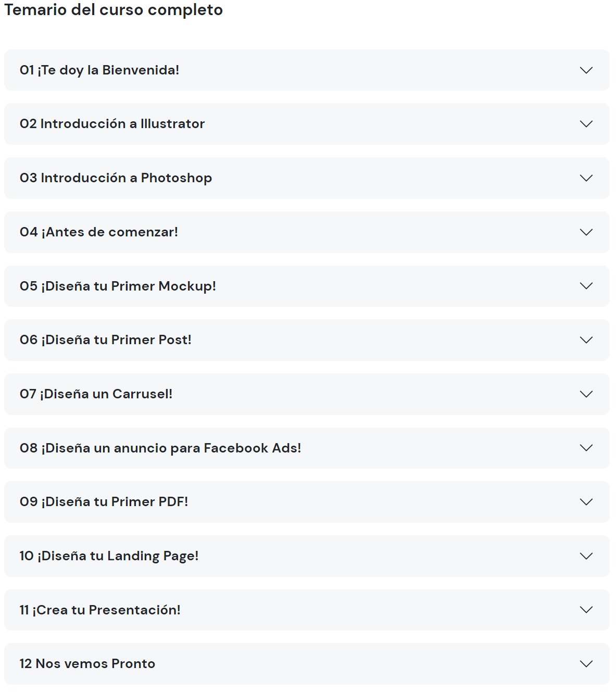The image size is (616, 692).
Task: Click the chevron for Introducción a Photoshop
Action: 586,178
